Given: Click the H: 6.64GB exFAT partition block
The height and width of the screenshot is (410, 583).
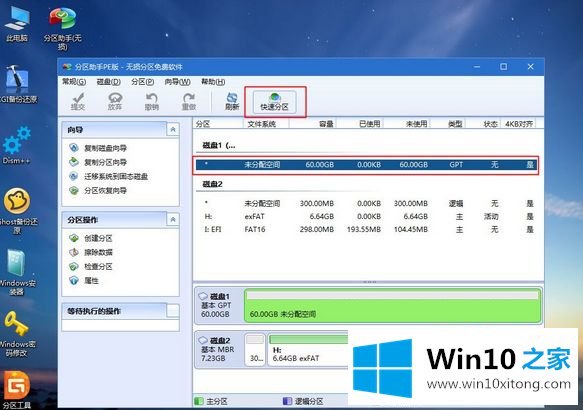Looking at the screenshot, I should tap(309, 349).
